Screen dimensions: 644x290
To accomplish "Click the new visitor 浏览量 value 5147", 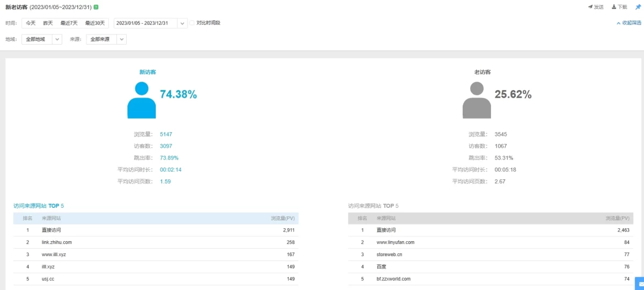I will pos(166,134).
